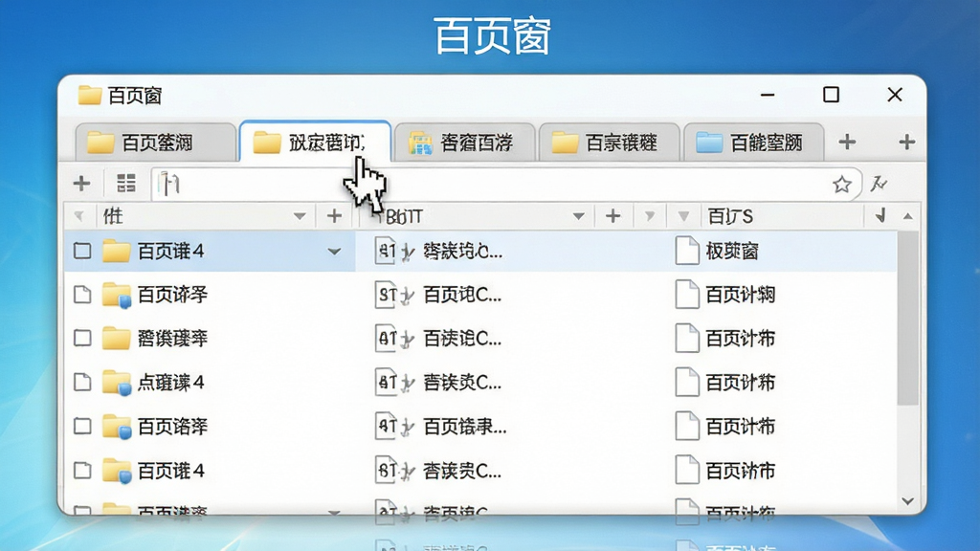
Task: Check the box of the highlighted 百页谁4 row
Action: (x=82, y=252)
